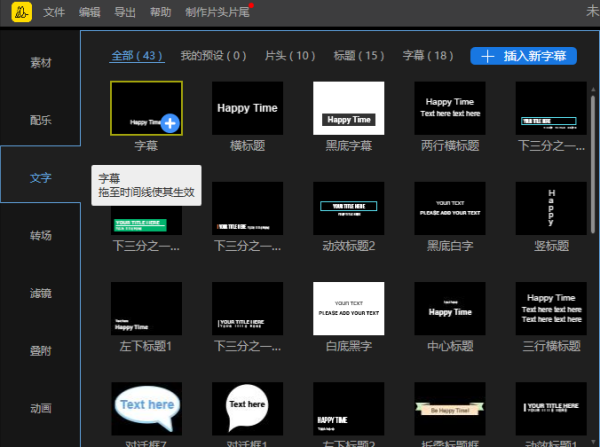Select the HAPPY TIME lower-left title thumbnail
Screen dimensions: 600x447
[349, 409]
